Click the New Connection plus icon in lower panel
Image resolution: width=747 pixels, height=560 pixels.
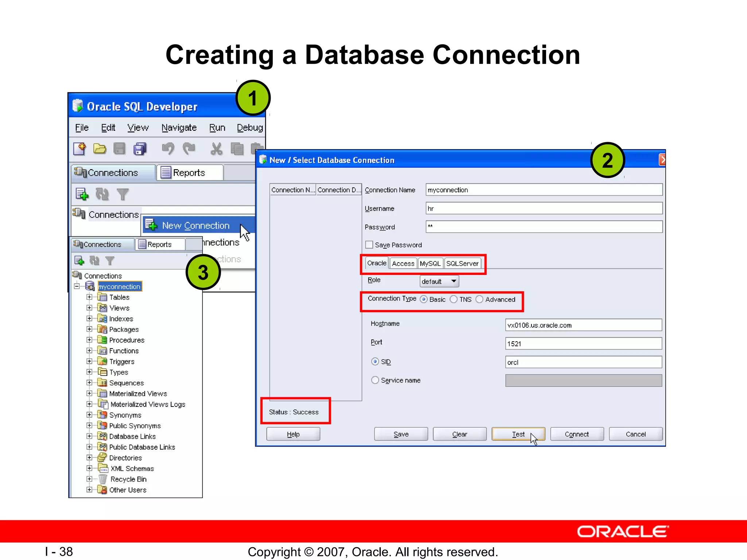click(x=79, y=260)
